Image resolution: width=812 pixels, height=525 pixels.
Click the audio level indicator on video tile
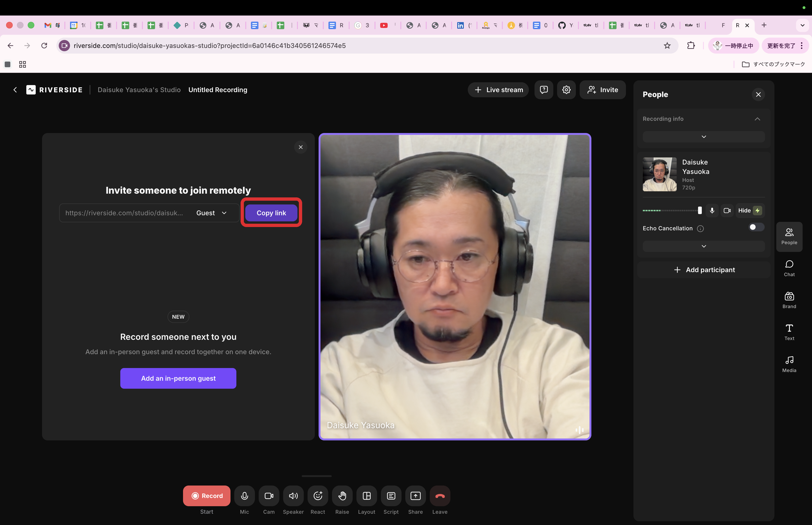tap(580, 430)
